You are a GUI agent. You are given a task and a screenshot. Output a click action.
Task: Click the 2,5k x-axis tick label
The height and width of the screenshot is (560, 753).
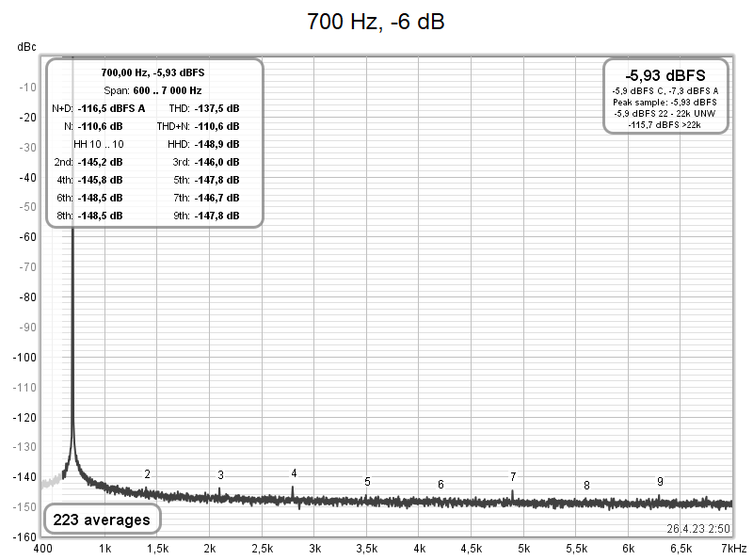point(262,549)
